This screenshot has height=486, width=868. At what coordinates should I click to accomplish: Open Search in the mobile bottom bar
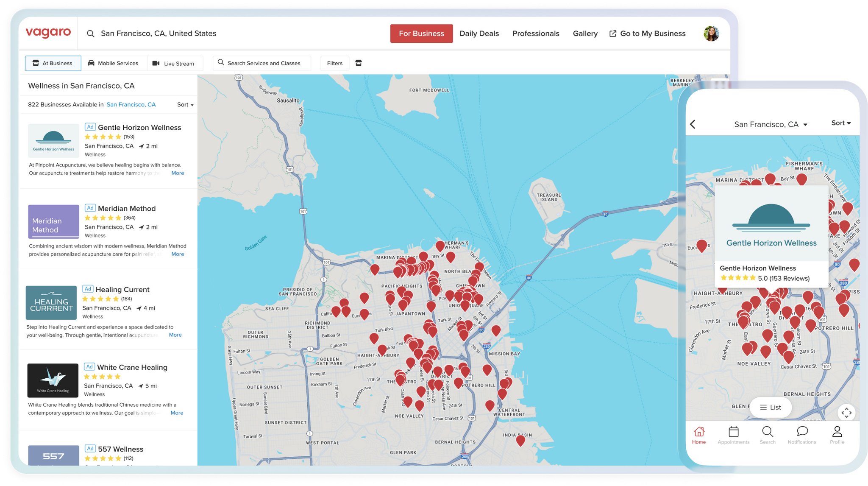coord(768,435)
